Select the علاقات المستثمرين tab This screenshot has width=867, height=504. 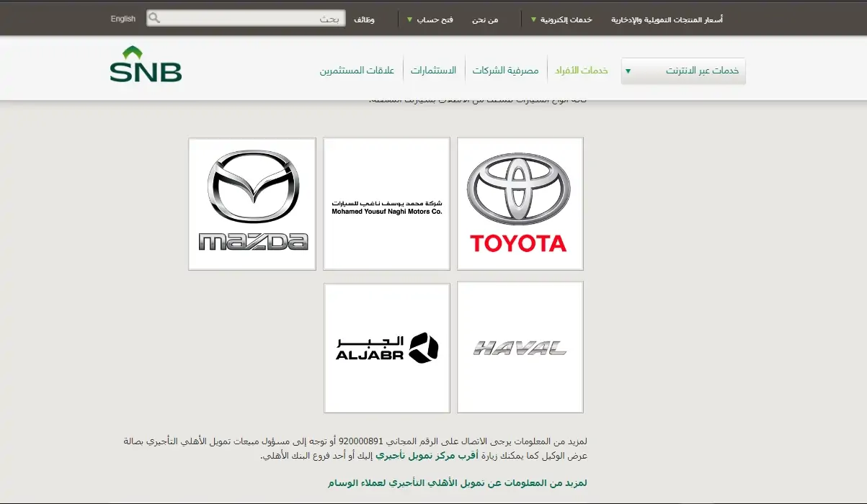tap(357, 71)
